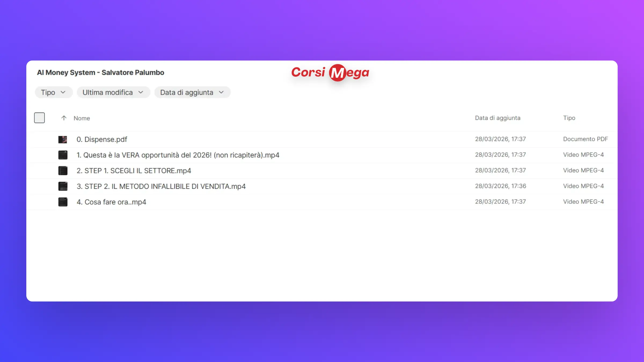Screen dimensions: 644x362
Task: Sort by Data di aggiunta column header
Action: point(498,118)
